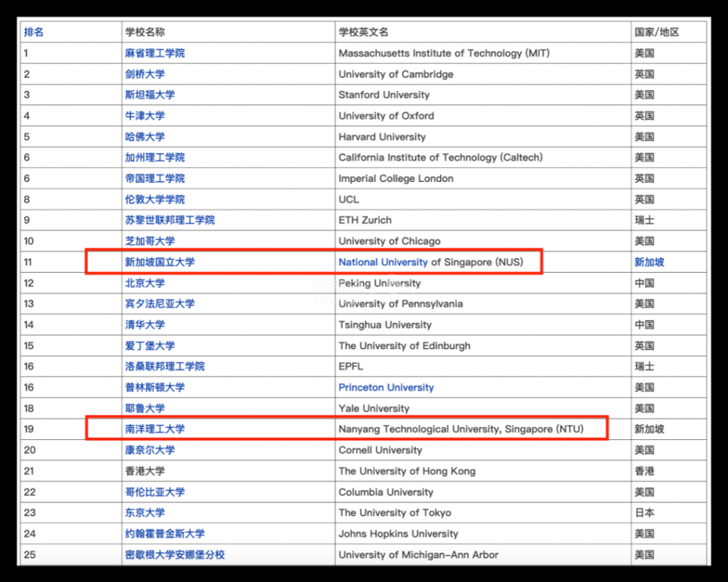Click the 斯坦福大学 link
This screenshot has width=728, height=582.
tap(151, 95)
